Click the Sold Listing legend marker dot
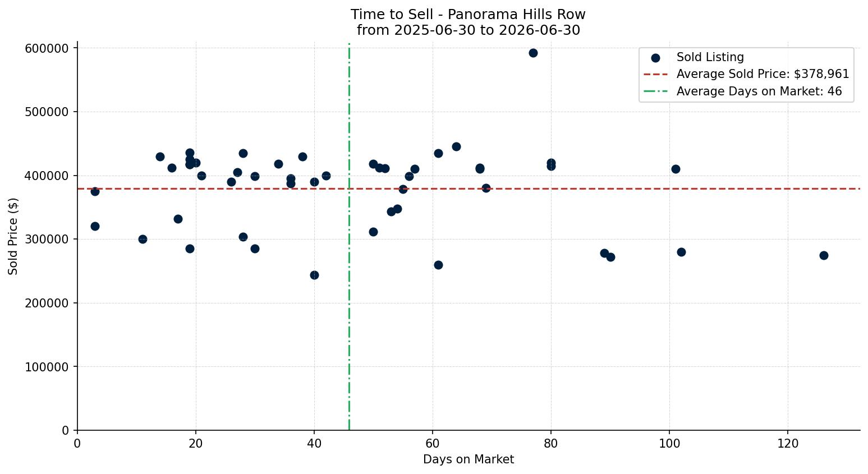The width and height of the screenshot is (868, 474). pos(655,58)
